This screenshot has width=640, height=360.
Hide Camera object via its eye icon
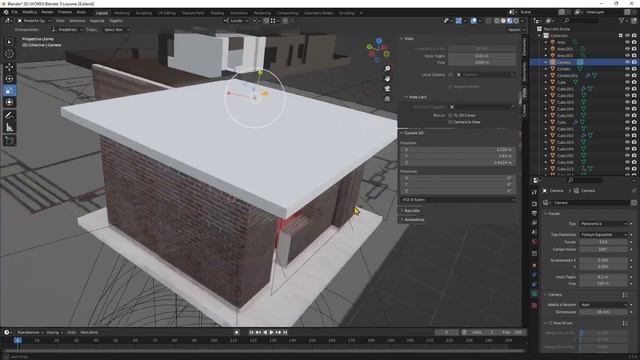coord(627,62)
